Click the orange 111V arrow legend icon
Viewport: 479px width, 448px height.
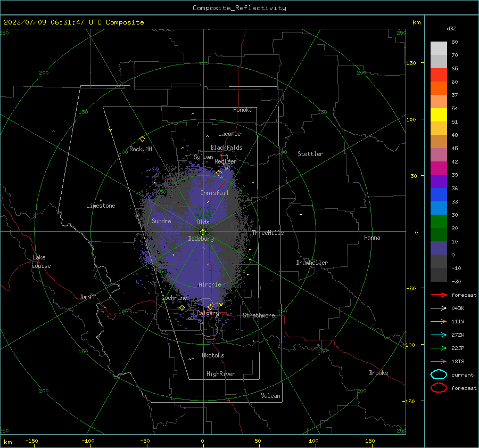439,321
